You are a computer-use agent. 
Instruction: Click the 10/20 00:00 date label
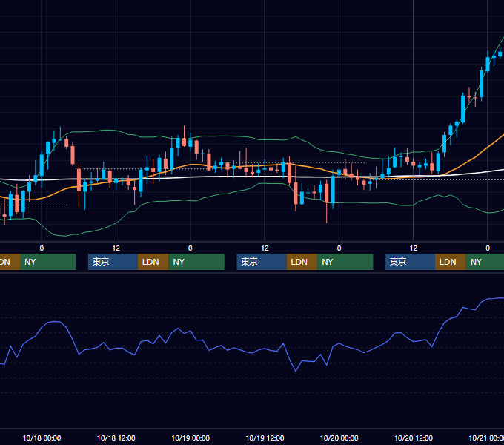(339, 438)
